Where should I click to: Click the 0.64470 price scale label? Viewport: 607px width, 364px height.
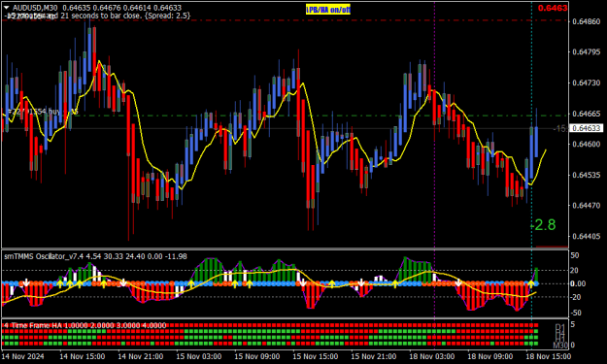click(x=587, y=206)
